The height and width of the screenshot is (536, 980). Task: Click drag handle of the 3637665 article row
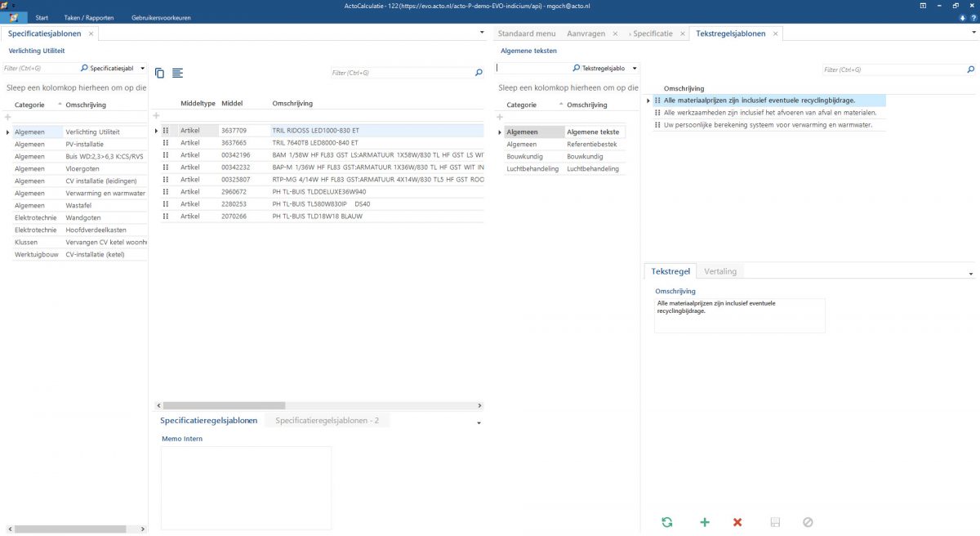[x=166, y=143]
